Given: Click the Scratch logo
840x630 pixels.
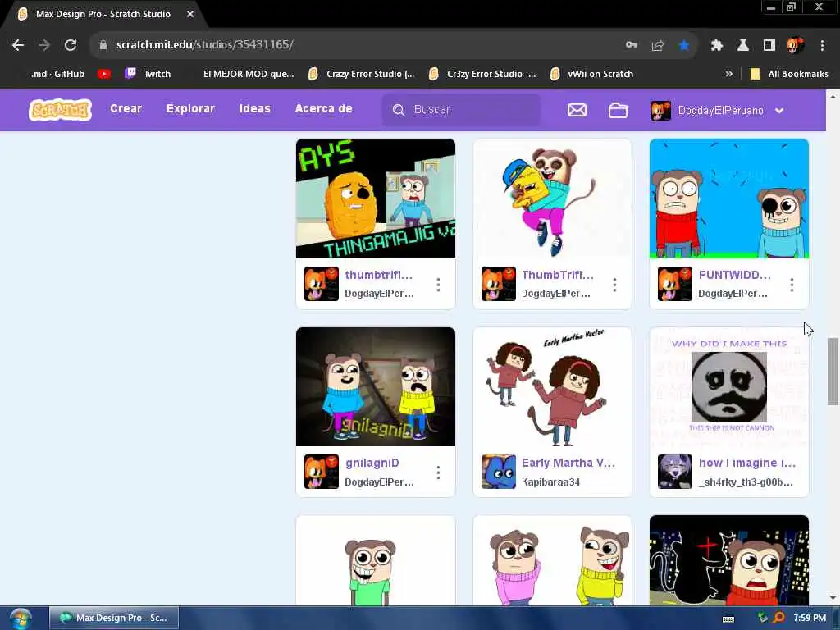Looking at the screenshot, I should (60, 110).
